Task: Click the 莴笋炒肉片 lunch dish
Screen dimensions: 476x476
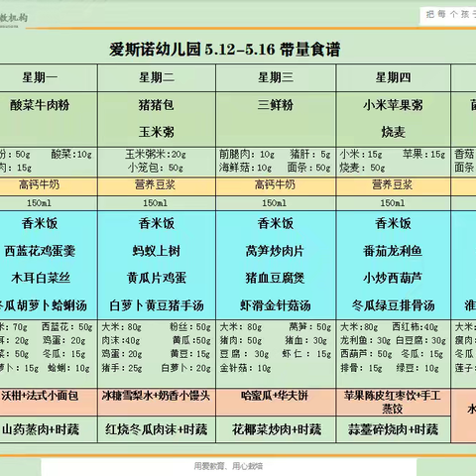Action: coord(275,251)
